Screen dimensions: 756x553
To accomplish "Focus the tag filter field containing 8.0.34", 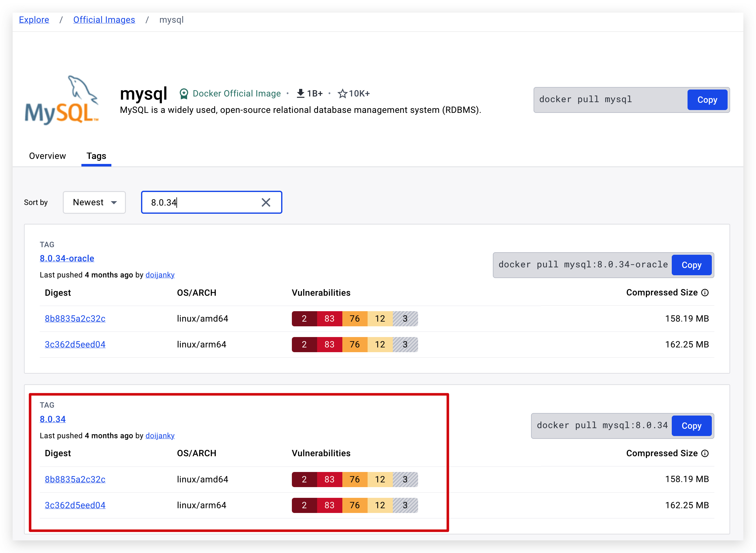I will (x=211, y=202).
